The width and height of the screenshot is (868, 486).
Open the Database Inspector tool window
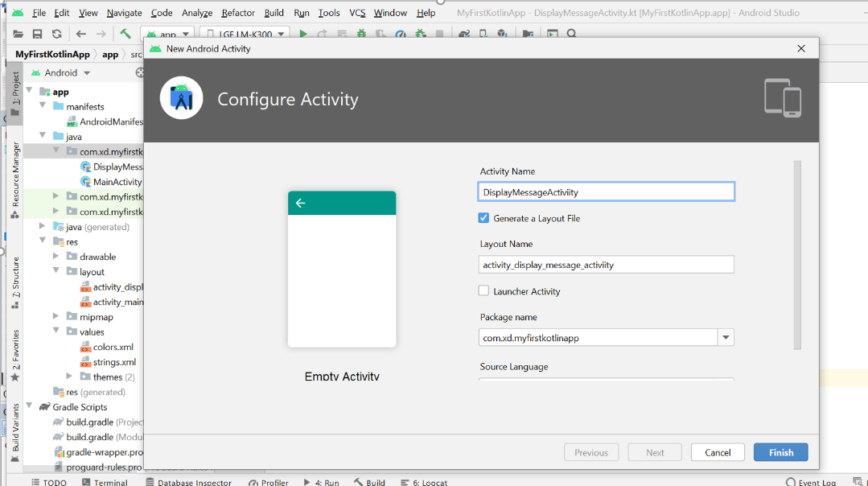[188, 482]
